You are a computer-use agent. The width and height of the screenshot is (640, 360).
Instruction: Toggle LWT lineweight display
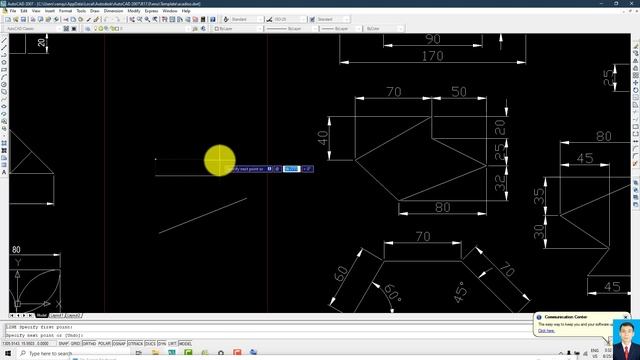(172, 344)
